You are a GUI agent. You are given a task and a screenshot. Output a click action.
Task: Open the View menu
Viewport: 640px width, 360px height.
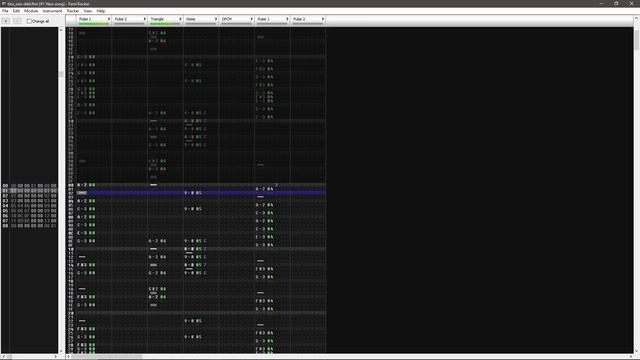coord(87,11)
